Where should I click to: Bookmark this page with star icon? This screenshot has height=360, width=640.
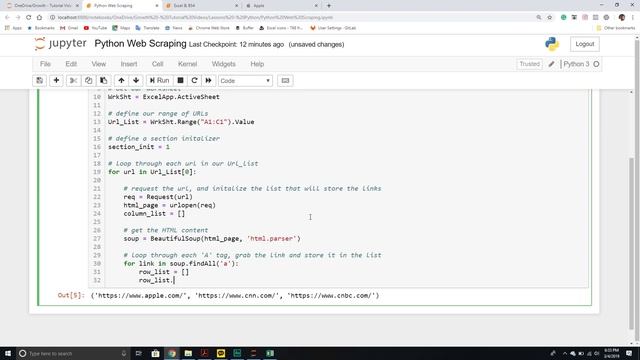coord(549,17)
